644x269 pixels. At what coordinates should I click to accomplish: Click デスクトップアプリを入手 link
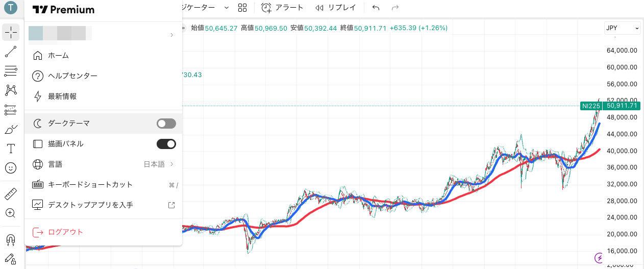pos(90,205)
